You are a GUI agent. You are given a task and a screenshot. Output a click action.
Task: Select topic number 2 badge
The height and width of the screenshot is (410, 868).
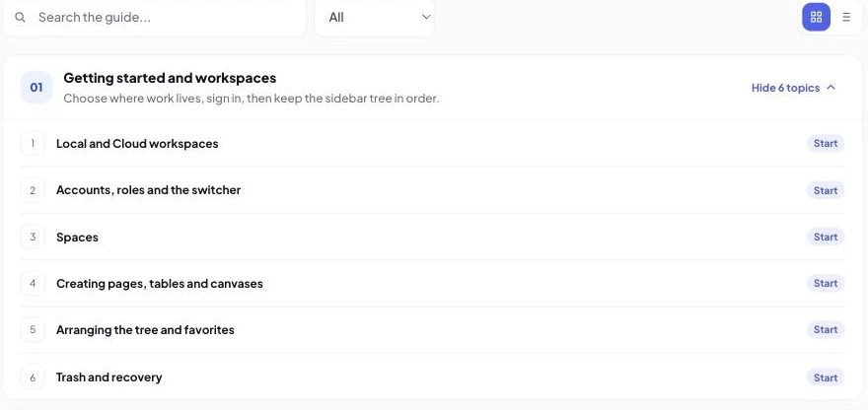[33, 190]
